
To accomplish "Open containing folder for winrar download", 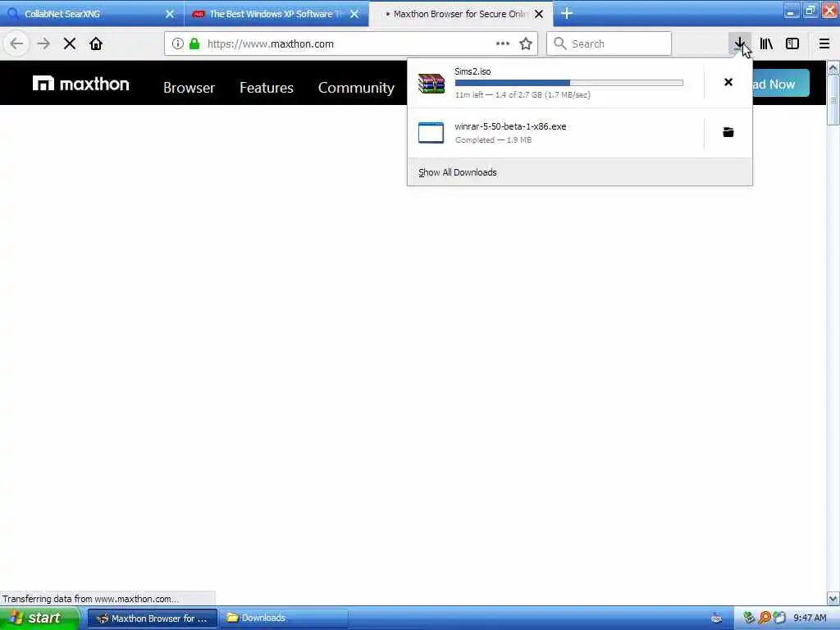I will [728, 132].
